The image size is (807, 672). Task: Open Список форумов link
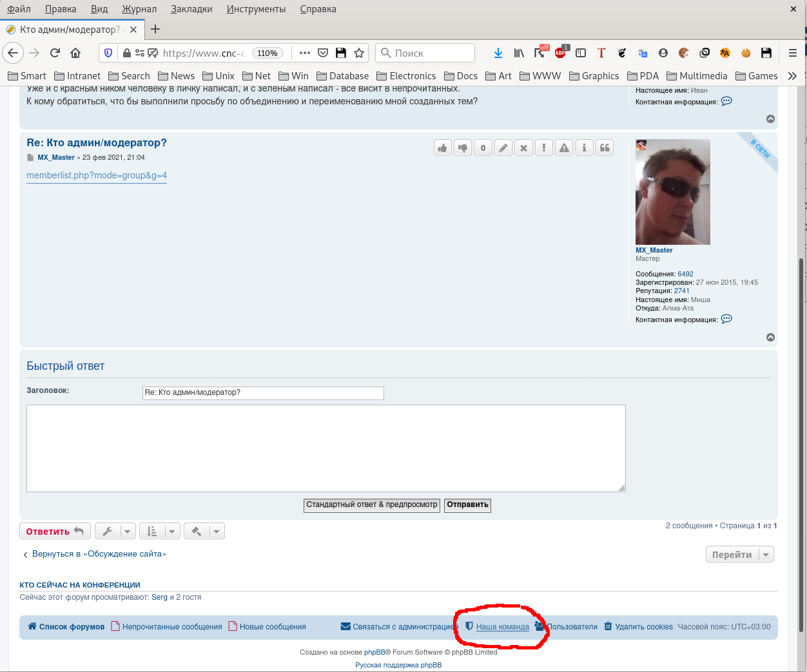(66, 627)
